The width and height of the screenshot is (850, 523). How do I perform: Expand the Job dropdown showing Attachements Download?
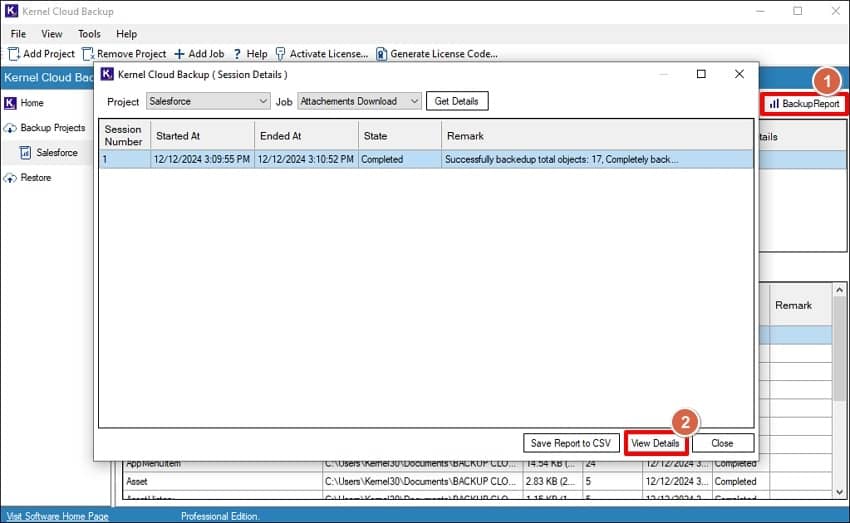(x=359, y=101)
